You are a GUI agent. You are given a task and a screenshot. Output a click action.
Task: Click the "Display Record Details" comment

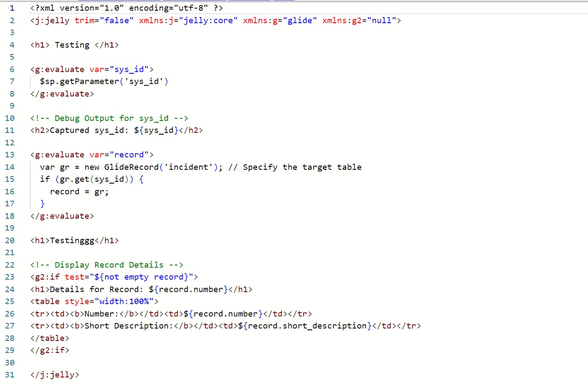coord(107,265)
